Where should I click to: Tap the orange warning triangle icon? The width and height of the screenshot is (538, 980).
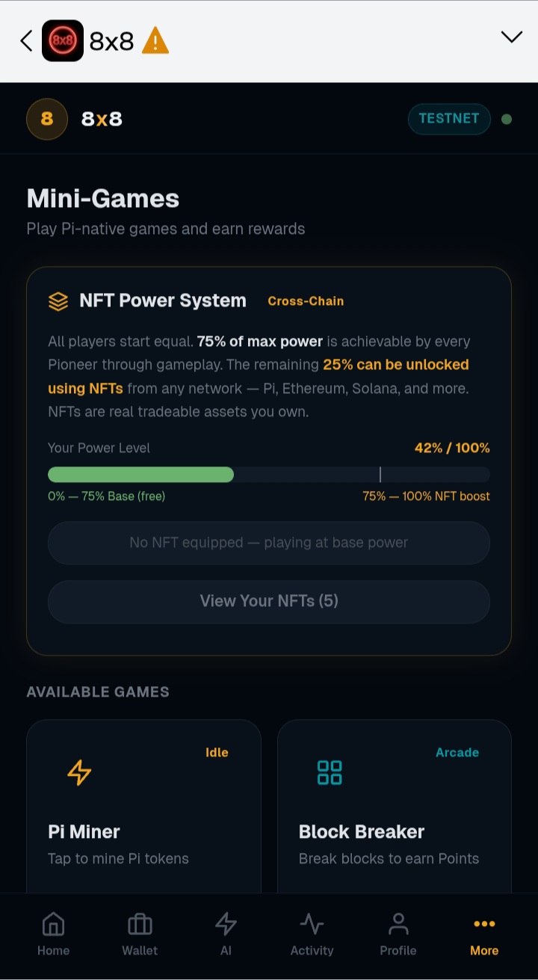(155, 40)
